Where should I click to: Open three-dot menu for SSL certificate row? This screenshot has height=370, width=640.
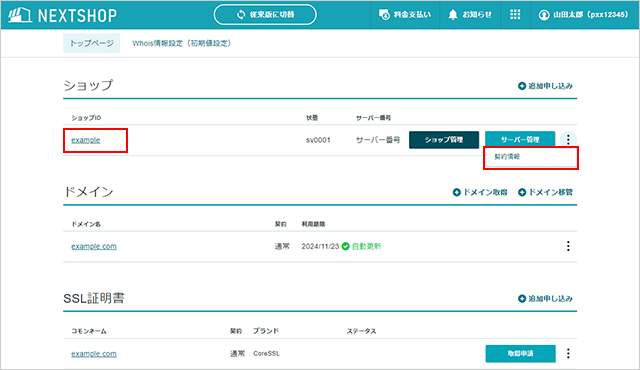(568, 353)
